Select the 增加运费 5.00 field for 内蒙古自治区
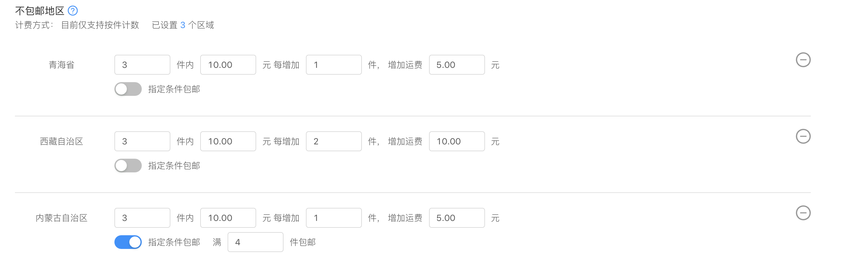 coord(457,218)
